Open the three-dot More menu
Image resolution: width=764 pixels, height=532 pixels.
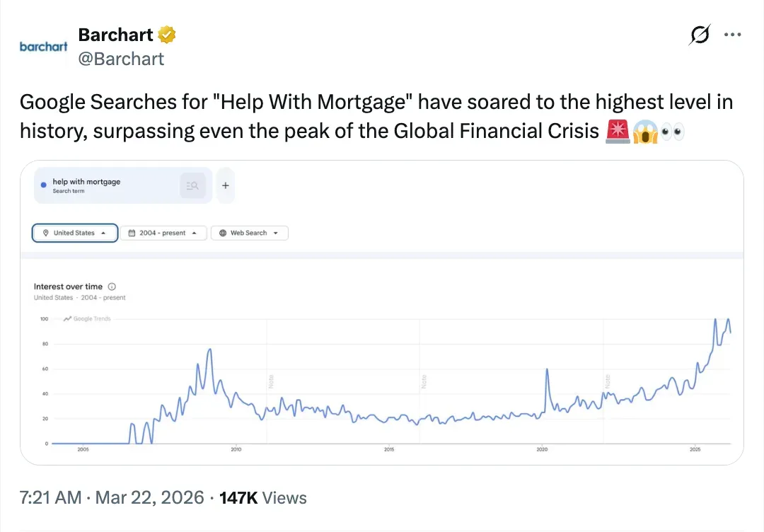tap(732, 35)
